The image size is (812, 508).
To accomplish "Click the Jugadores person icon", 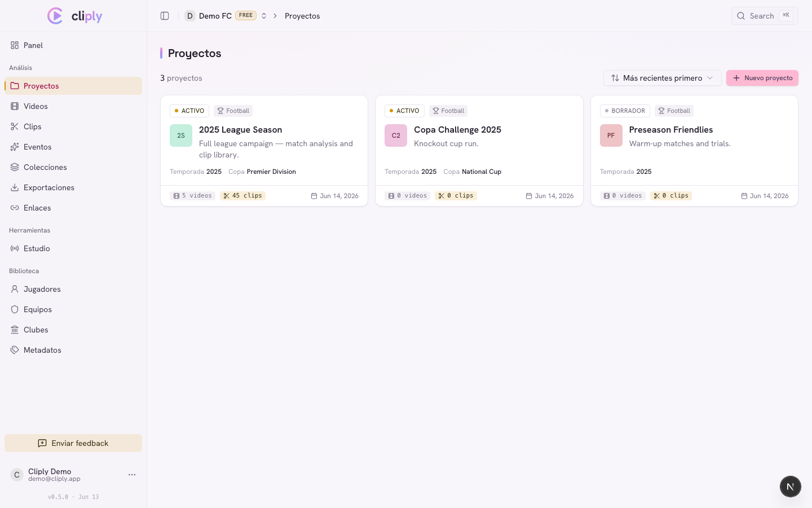I will pos(15,289).
